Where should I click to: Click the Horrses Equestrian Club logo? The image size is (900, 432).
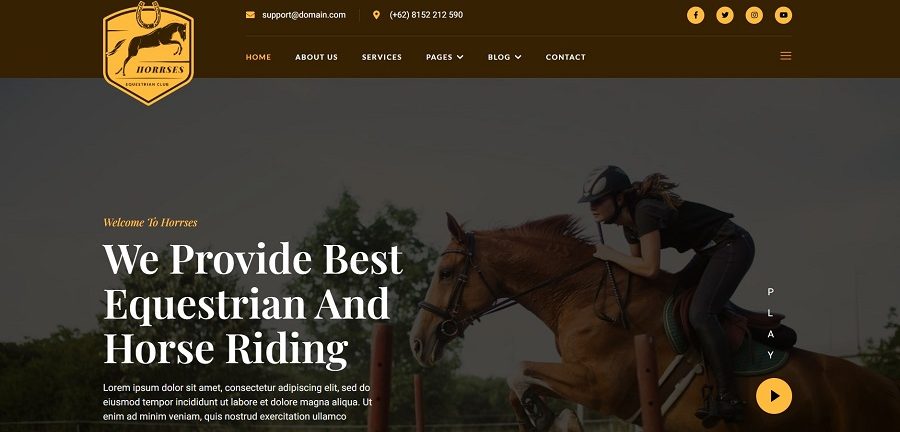[x=148, y=53]
